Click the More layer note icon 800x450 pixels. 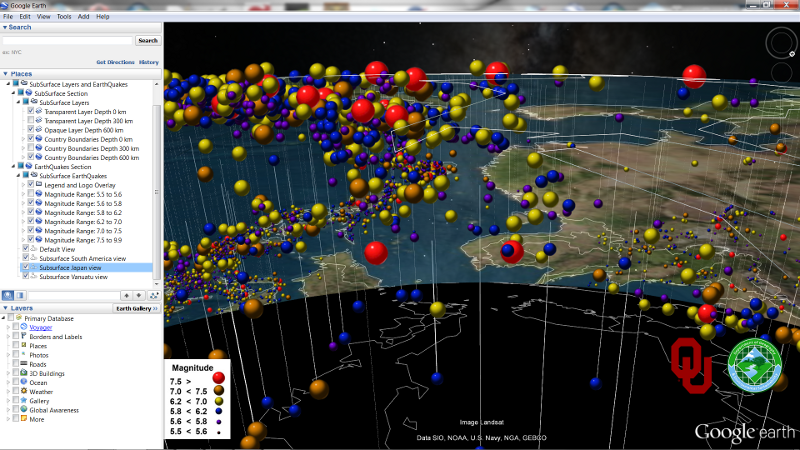[x=24, y=418]
